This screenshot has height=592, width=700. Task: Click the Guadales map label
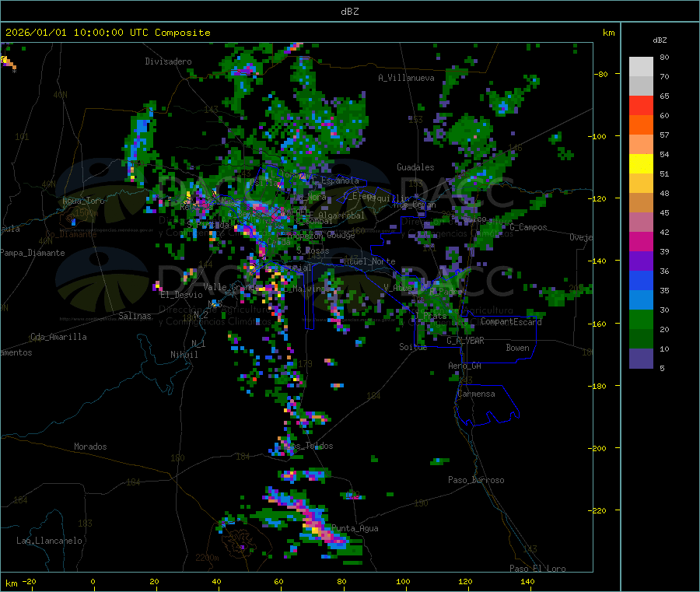click(415, 167)
